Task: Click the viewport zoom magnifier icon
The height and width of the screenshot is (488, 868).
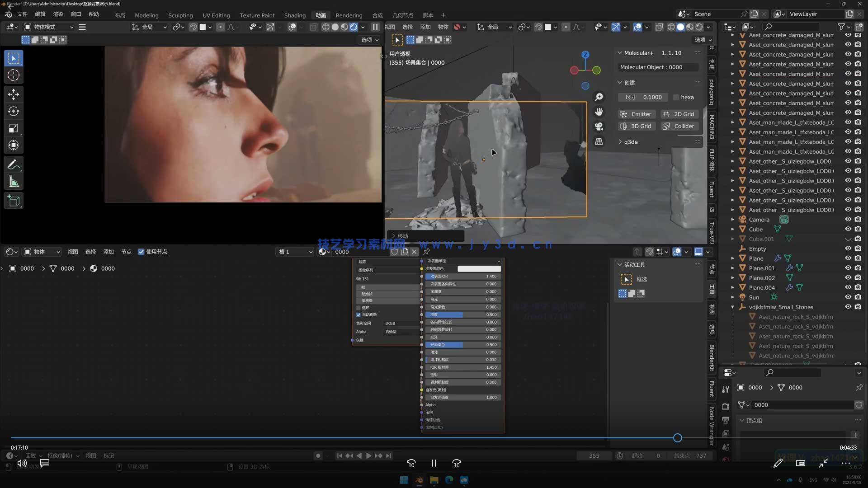Action: [599, 97]
